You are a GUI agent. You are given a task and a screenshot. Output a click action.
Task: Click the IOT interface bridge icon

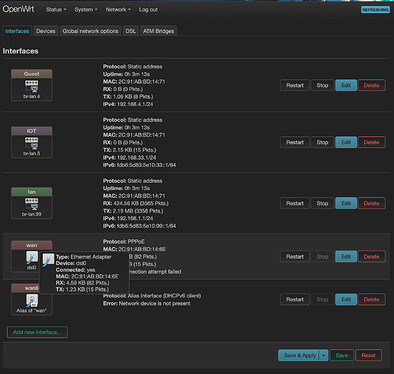[x=32, y=143]
